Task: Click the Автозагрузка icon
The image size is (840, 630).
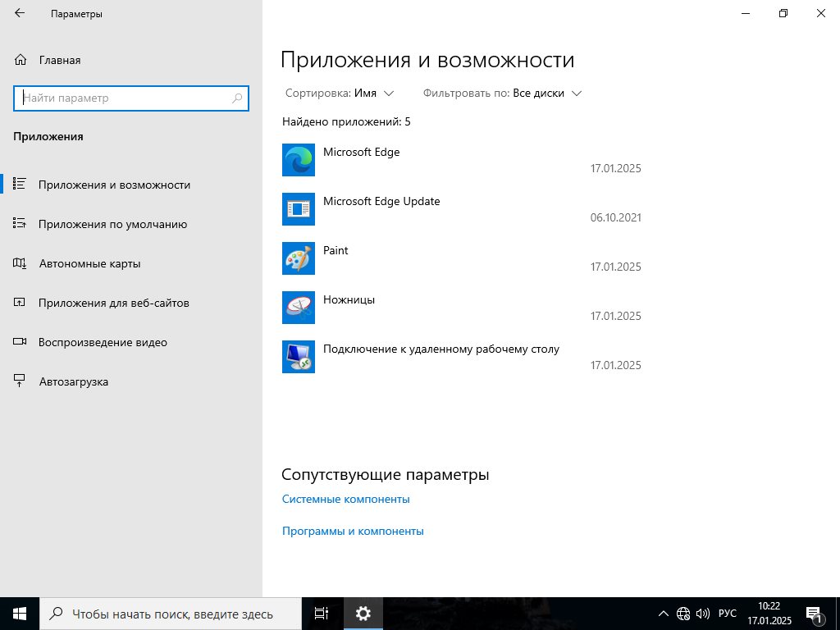Action: (x=20, y=381)
